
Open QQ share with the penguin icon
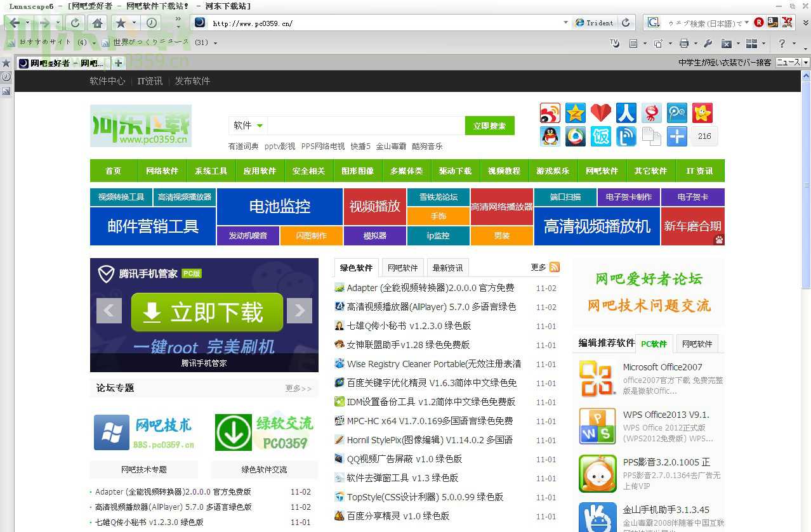tap(550, 136)
